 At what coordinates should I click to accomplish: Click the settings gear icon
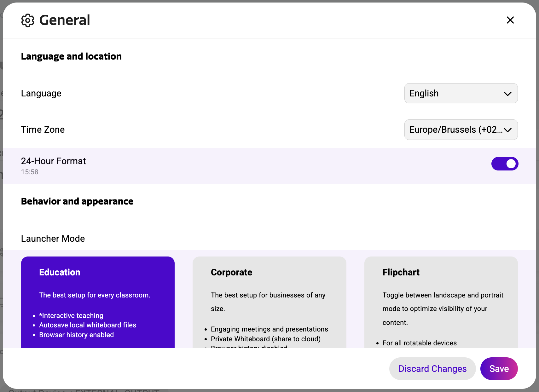(28, 20)
